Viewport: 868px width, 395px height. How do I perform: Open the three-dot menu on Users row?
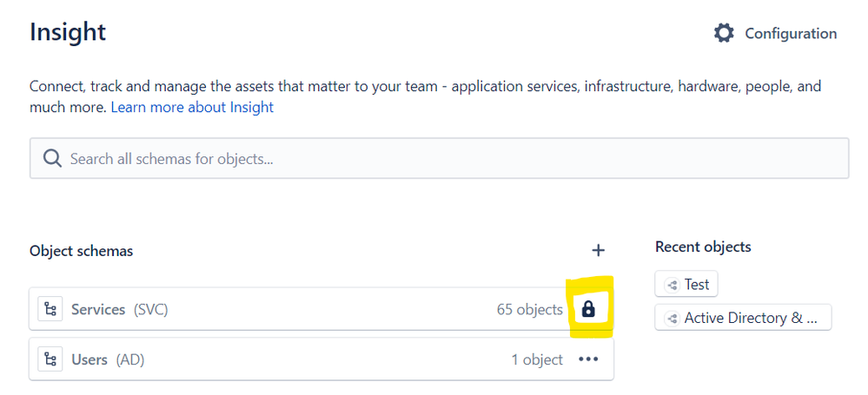coord(588,359)
